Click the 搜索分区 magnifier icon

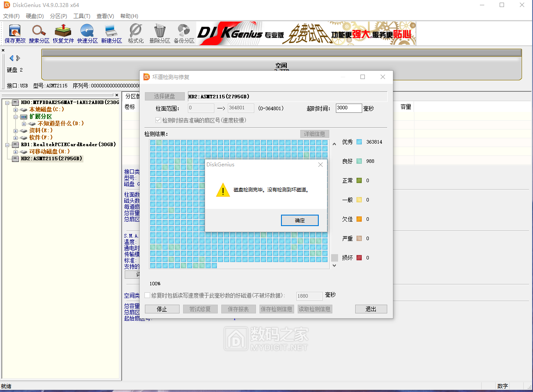pyautogui.click(x=39, y=33)
